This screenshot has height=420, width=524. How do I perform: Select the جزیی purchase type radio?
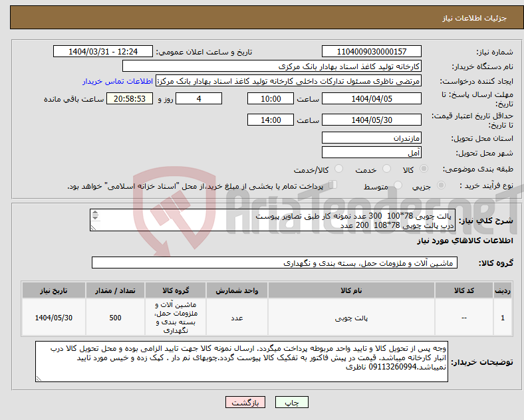coord(441,185)
